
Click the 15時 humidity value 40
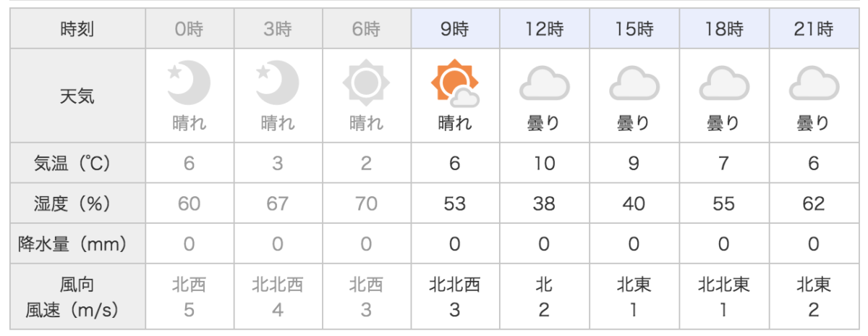pyautogui.click(x=634, y=204)
